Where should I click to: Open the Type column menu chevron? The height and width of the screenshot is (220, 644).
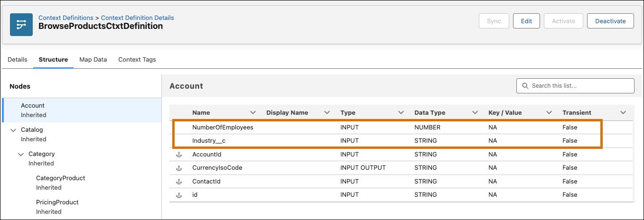401,113
